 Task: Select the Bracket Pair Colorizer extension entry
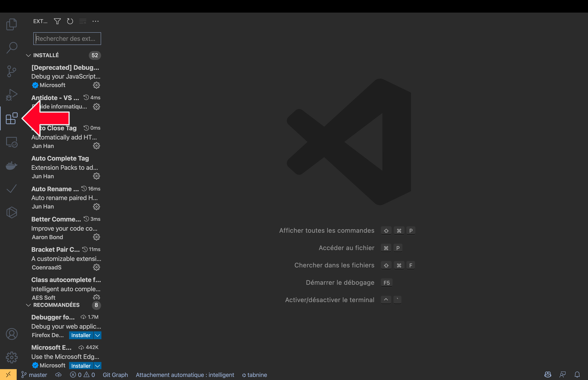point(64,258)
